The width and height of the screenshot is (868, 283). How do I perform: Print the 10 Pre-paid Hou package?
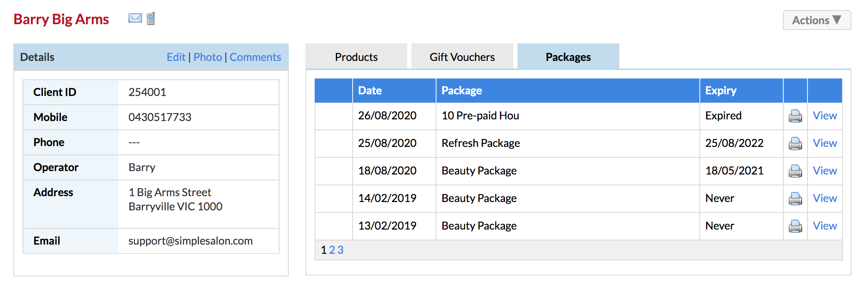click(x=795, y=116)
